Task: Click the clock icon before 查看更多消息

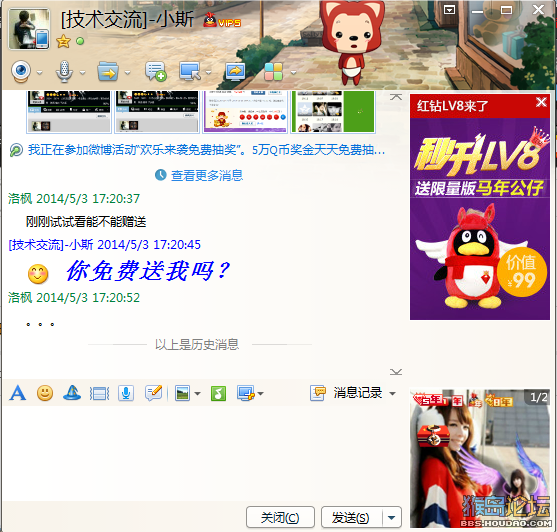Action: tap(161, 175)
